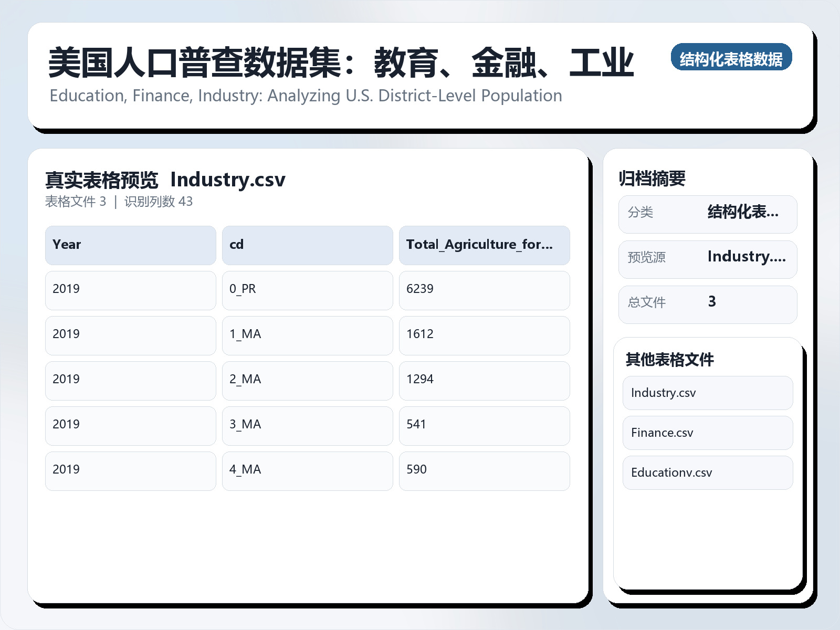This screenshot has height=630, width=840.
Task: Select the cell containing 541
Action: (x=484, y=425)
